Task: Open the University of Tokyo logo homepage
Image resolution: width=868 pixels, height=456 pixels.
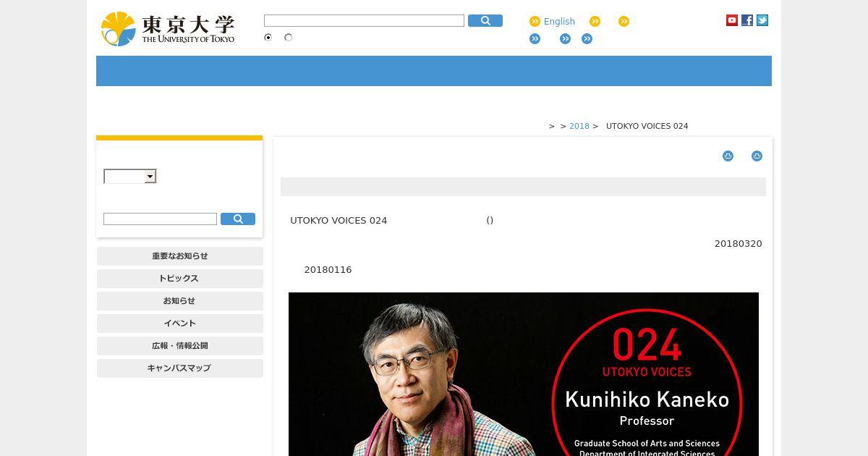Action: click(x=168, y=29)
